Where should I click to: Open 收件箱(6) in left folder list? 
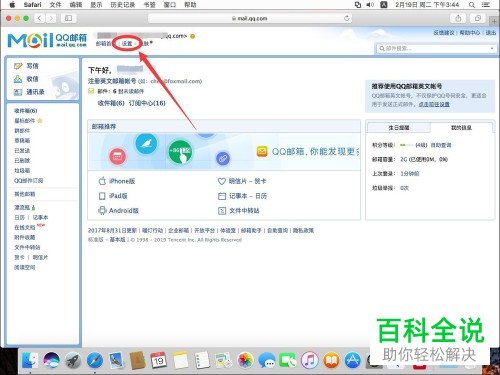pyautogui.click(x=26, y=111)
